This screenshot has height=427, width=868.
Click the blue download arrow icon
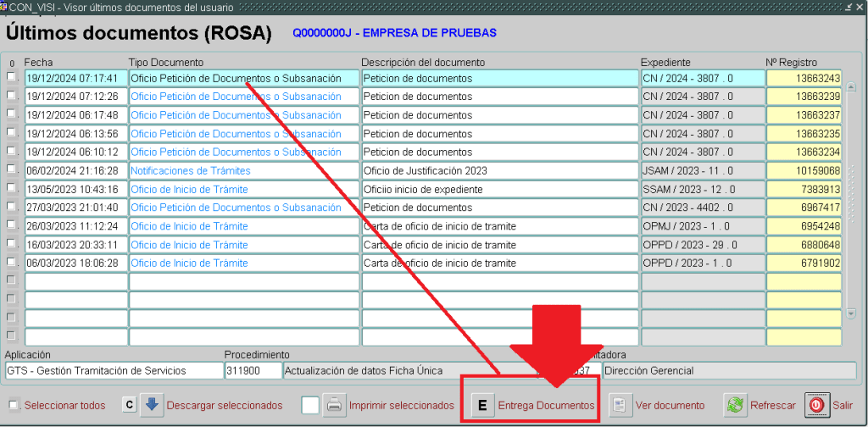[151, 405]
